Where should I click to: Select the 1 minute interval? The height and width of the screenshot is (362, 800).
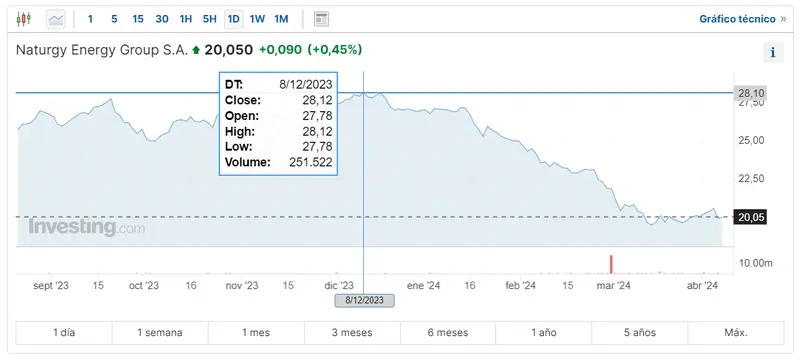pyautogui.click(x=90, y=19)
